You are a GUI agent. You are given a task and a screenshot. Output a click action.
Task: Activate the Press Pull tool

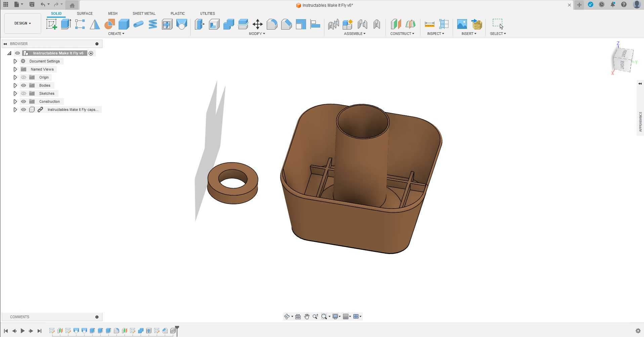200,24
